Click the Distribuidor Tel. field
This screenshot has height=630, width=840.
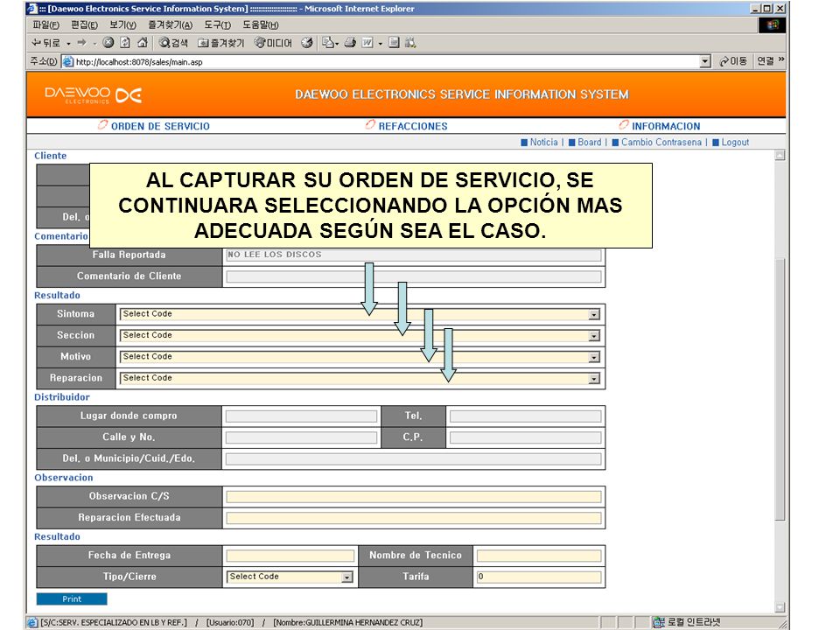pyautogui.click(x=526, y=416)
